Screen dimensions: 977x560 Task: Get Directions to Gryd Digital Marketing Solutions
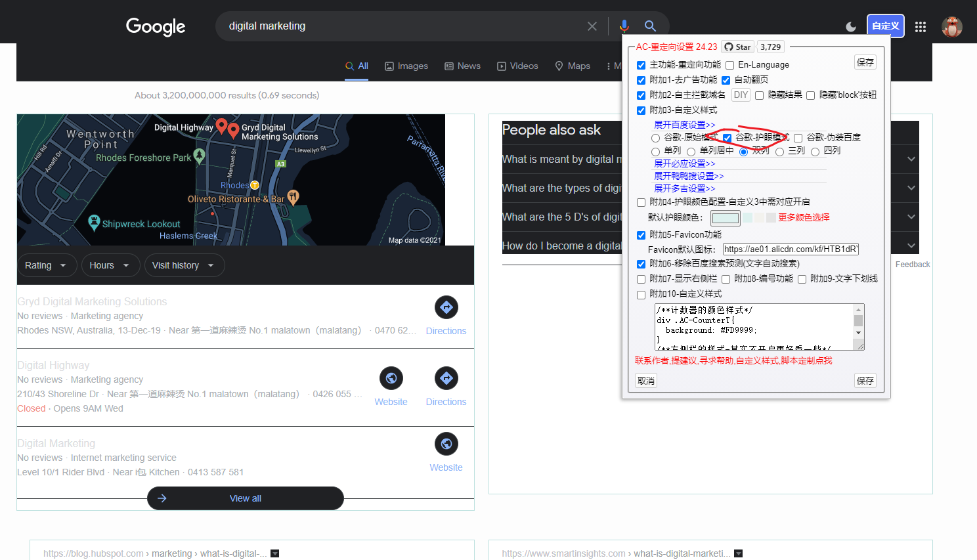[446, 307]
